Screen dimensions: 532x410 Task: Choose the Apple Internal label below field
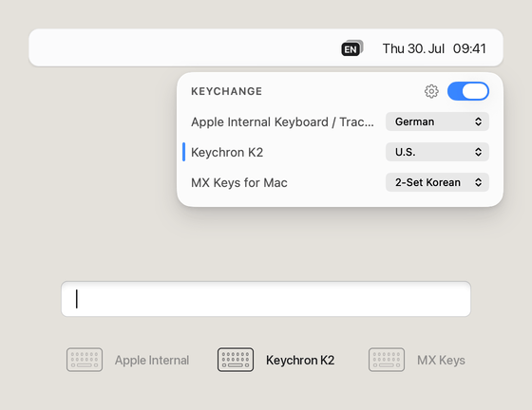coord(152,361)
